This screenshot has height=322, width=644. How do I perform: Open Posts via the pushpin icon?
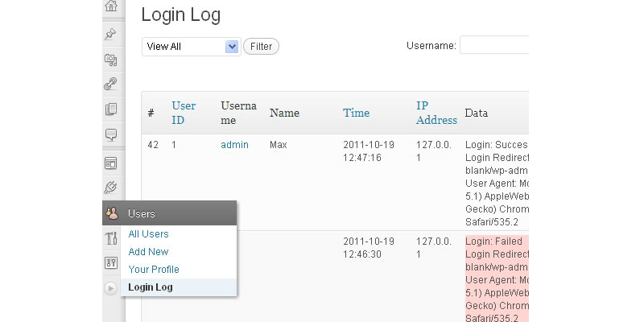[111, 35]
